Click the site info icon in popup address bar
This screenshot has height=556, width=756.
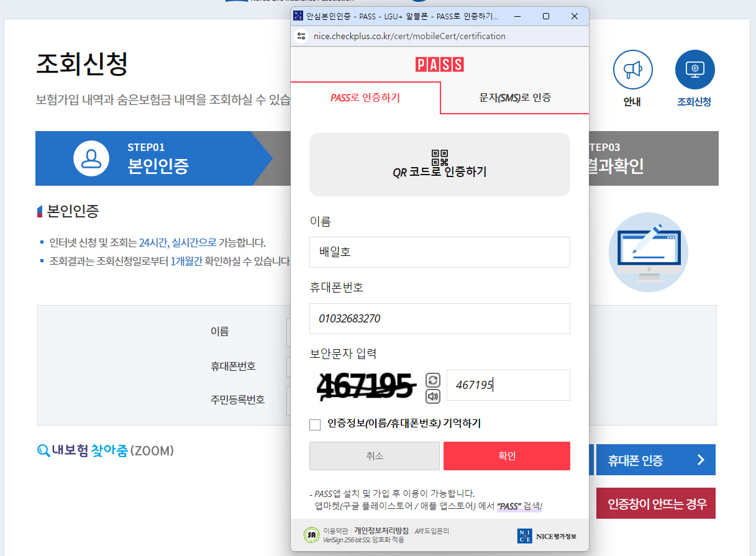(x=301, y=36)
